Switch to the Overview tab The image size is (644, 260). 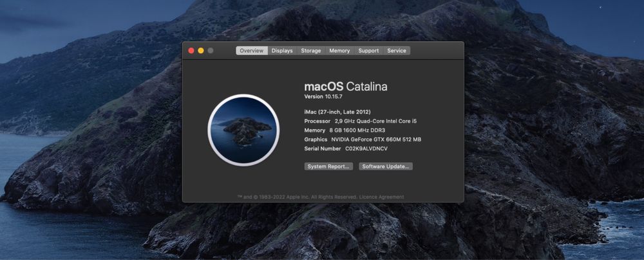252,50
